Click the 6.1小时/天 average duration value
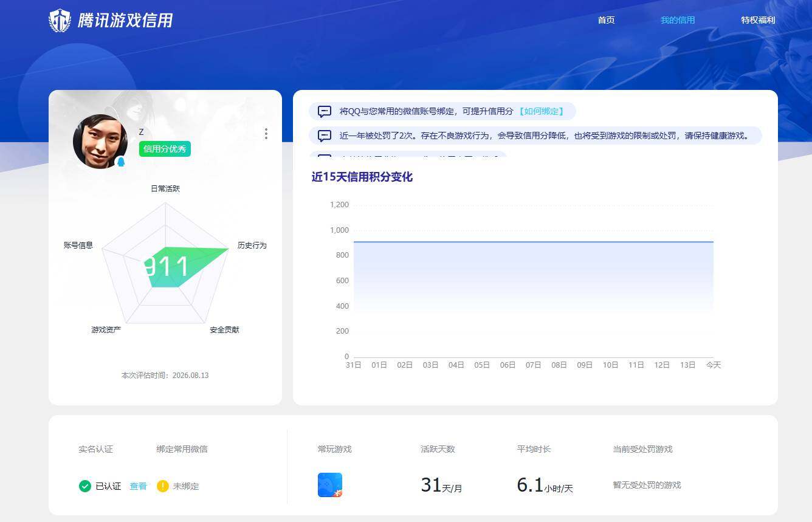Screen dimensions: 812x522 545,485
